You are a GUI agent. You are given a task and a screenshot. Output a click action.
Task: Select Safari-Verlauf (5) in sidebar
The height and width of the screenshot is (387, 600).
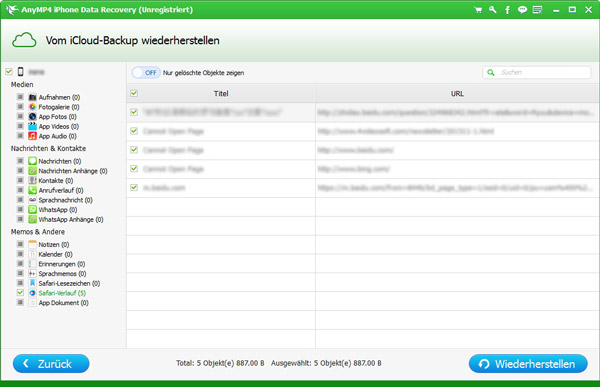coord(62,293)
